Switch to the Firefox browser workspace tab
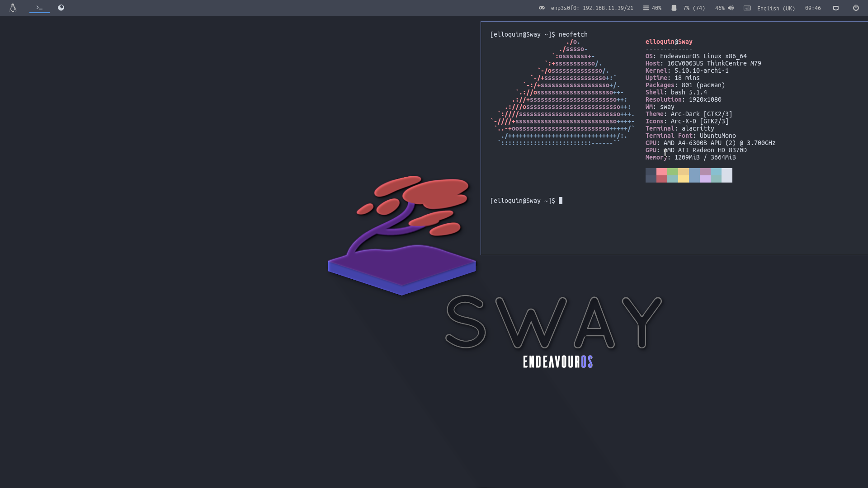This screenshot has width=868, height=488. [x=61, y=8]
